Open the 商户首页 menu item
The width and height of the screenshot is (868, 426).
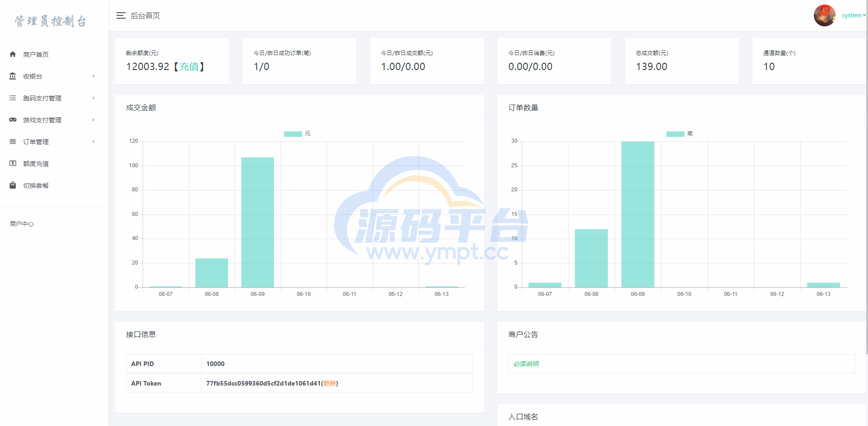pos(54,54)
